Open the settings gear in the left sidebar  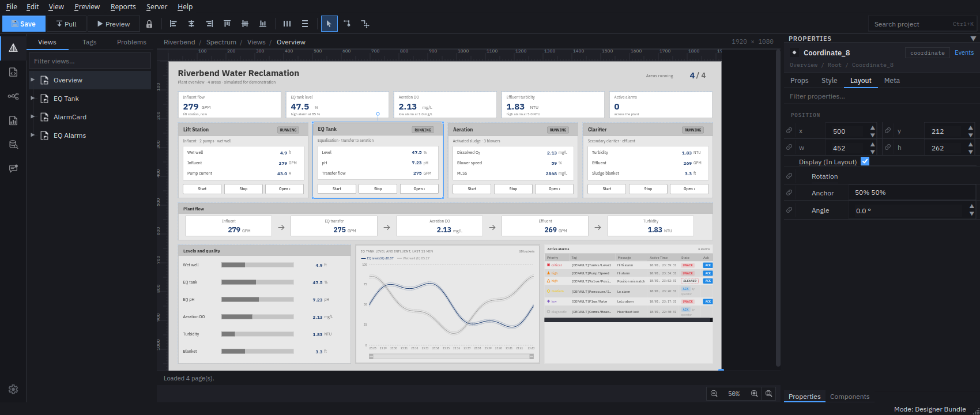[x=13, y=390]
